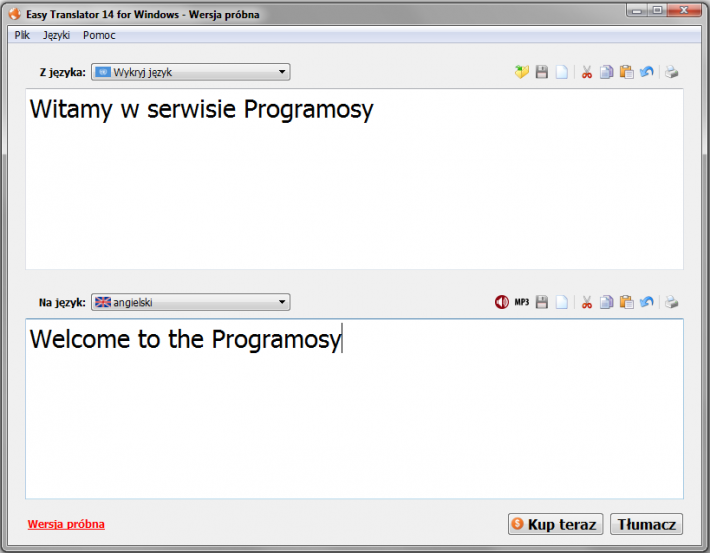Viewport: 710px width, 553px height.
Task: Follow the red Wersja próbna link
Action: [66, 524]
